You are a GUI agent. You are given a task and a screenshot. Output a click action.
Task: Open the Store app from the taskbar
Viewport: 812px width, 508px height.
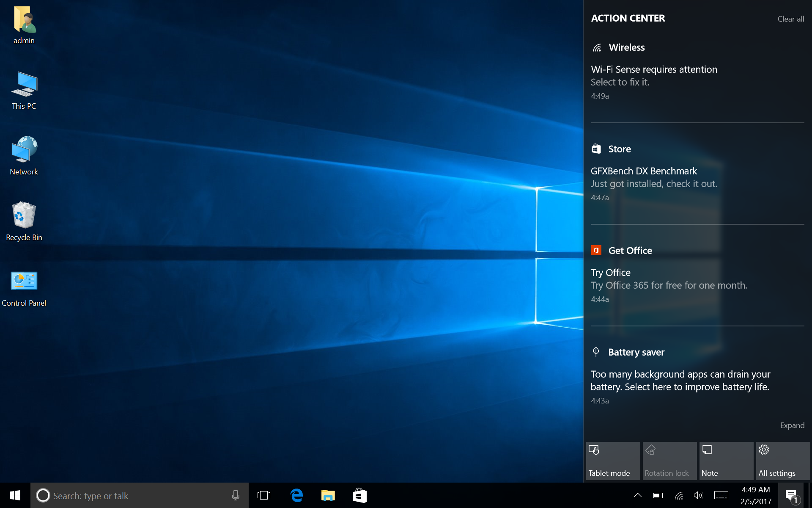click(x=360, y=495)
